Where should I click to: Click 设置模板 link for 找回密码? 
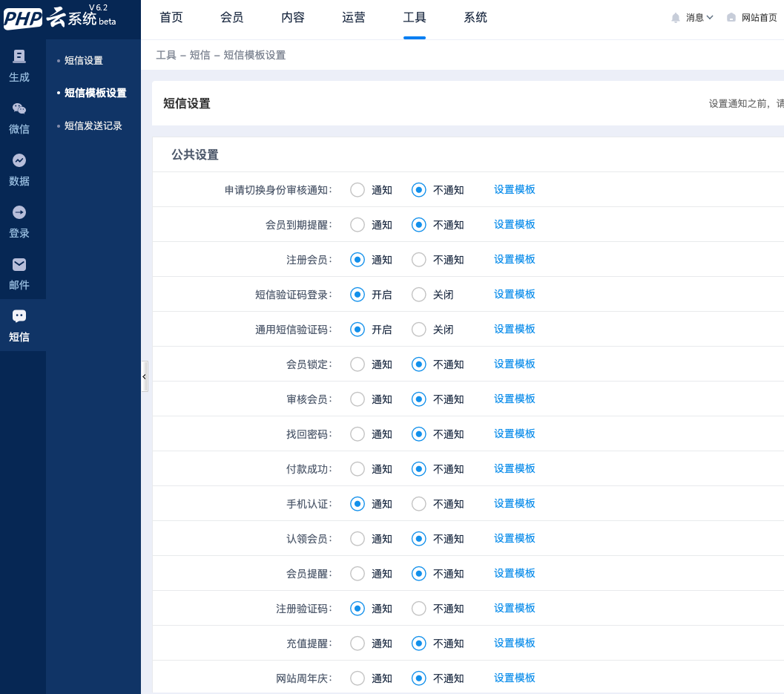point(514,433)
